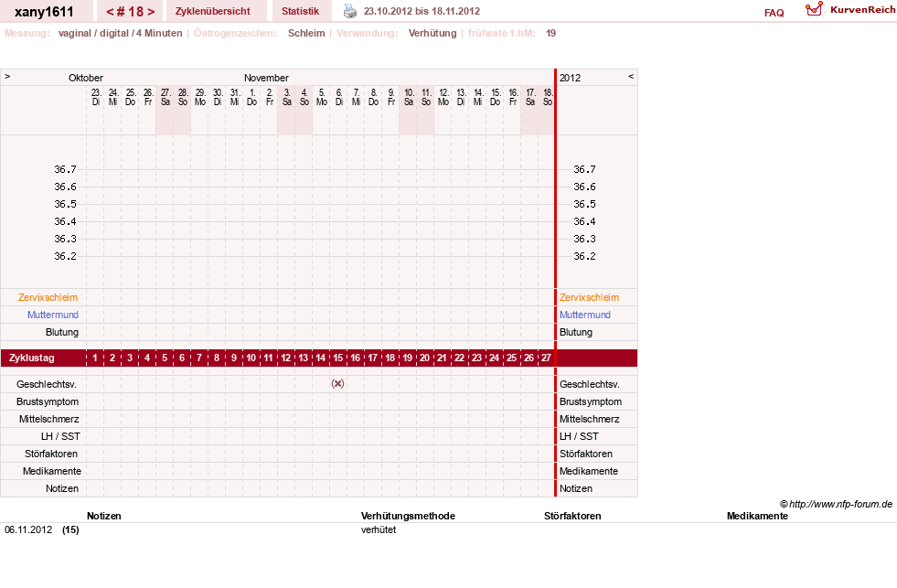This screenshot has height=588, width=897.
Task: Select cycle day 1 in Zyklustag row
Action: [95, 358]
